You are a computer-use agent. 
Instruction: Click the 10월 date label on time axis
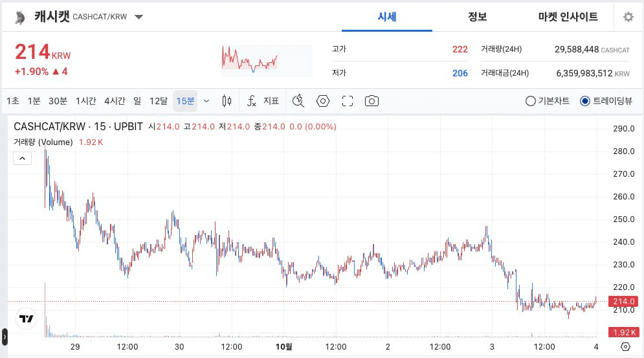pos(283,346)
